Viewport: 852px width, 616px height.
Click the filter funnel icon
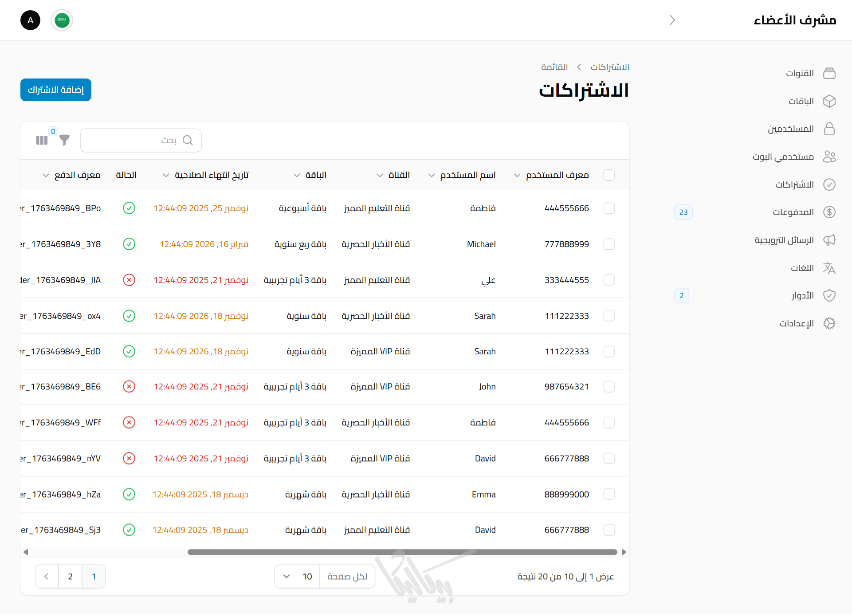click(x=64, y=140)
